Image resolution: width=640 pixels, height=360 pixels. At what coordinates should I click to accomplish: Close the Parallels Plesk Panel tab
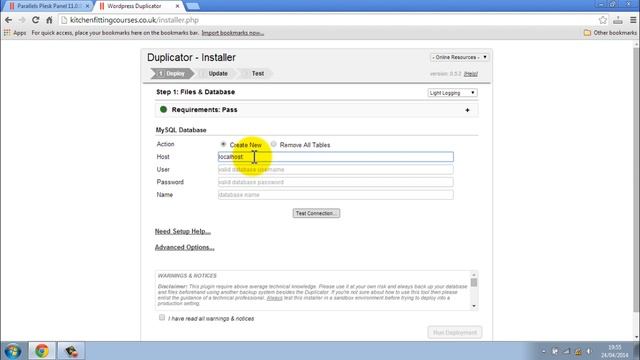[x=87, y=6]
